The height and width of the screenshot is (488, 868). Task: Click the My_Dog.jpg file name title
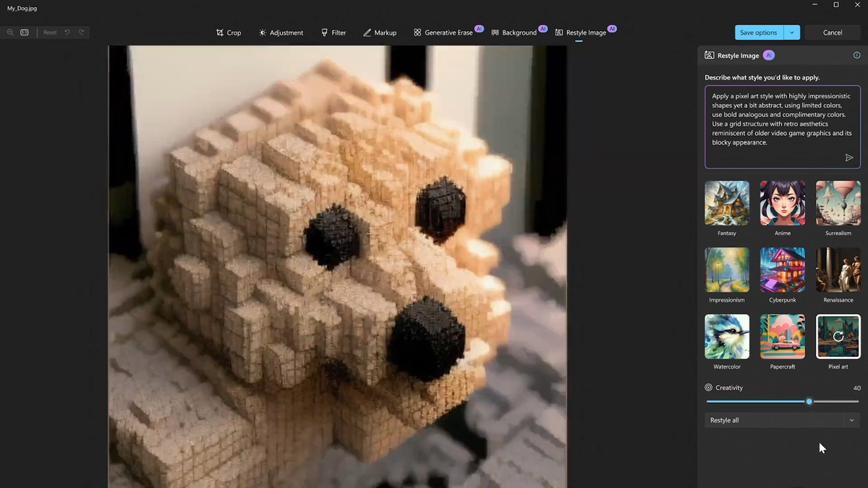[x=22, y=9]
